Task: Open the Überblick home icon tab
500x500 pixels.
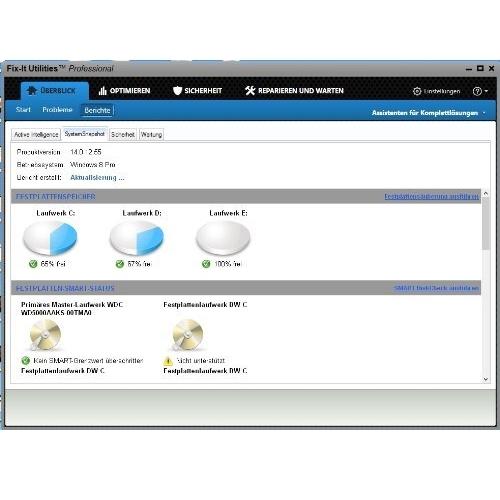Action: 32,90
